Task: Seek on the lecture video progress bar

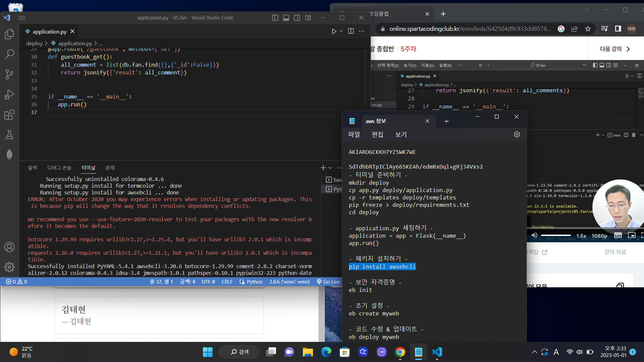Action: click(x=585, y=229)
